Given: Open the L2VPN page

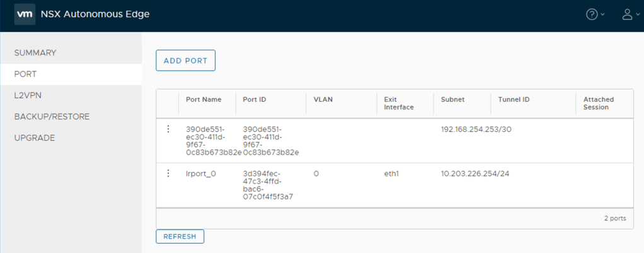Looking at the screenshot, I should click(x=28, y=95).
